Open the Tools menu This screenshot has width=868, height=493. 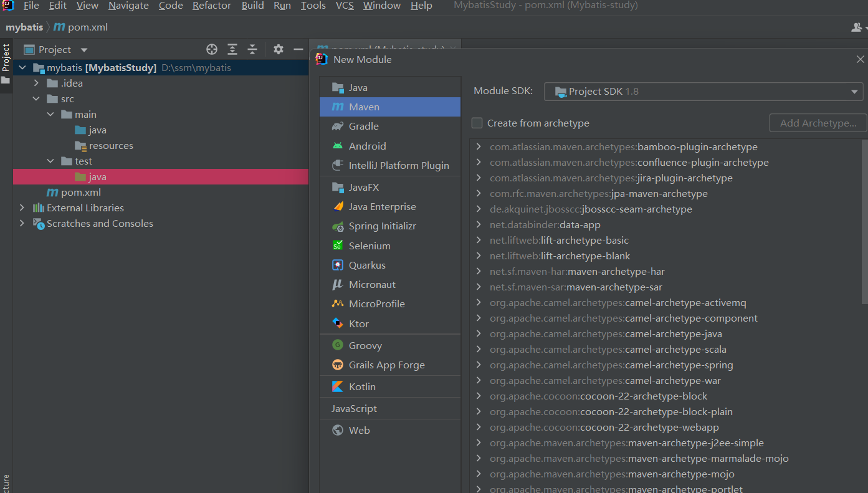tap(313, 6)
